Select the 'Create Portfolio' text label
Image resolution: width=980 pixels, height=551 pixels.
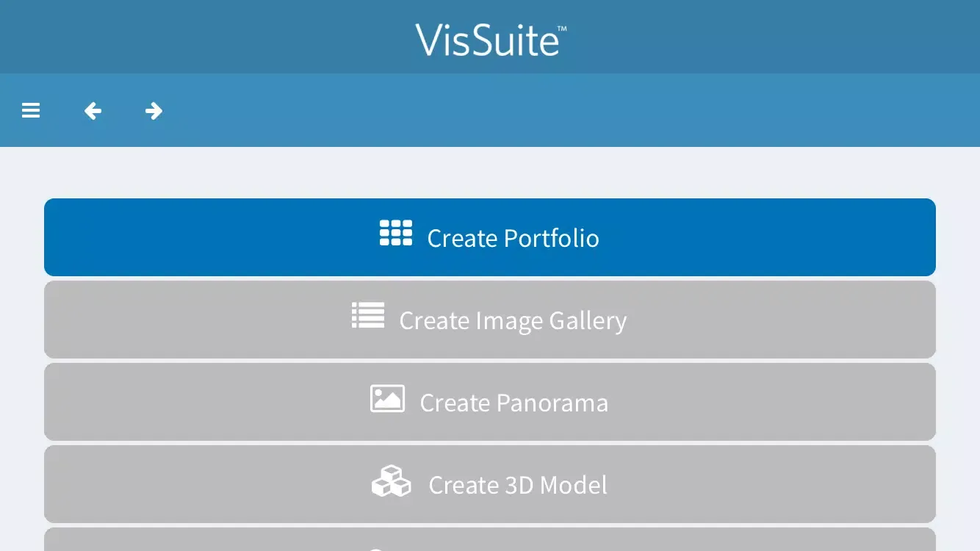pos(513,238)
